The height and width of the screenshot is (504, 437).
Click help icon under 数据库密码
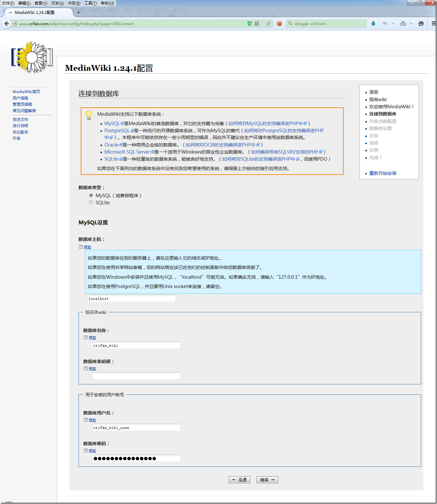86,451
